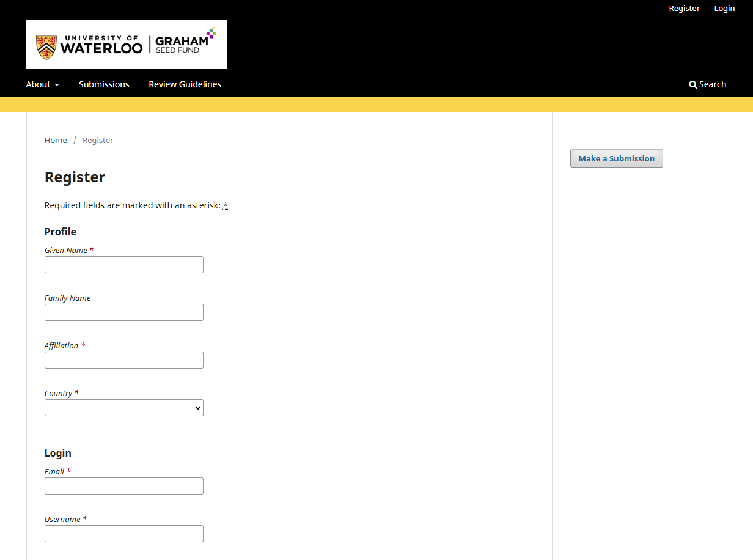Navigate to Home via the breadcrumb

tap(56, 140)
